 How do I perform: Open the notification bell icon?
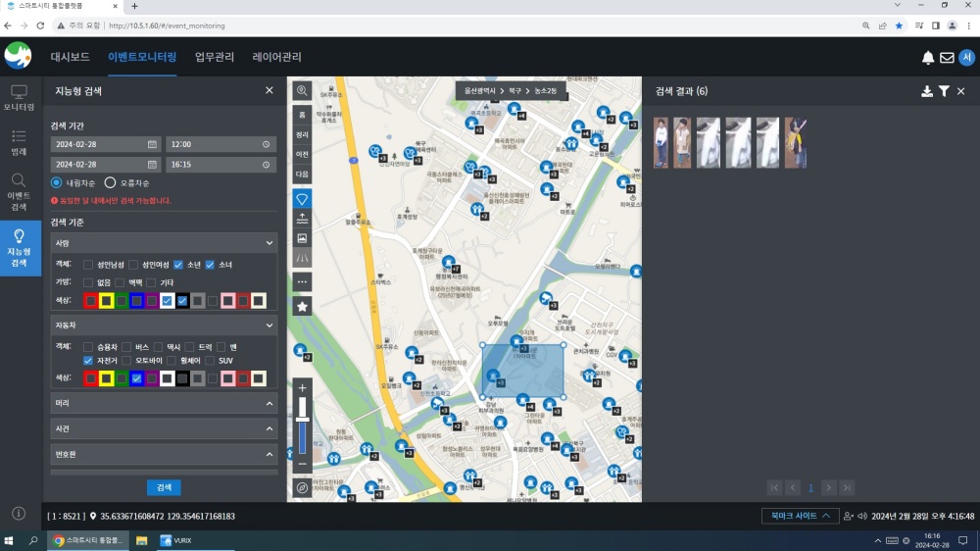pyautogui.click(x=927, y=58)
